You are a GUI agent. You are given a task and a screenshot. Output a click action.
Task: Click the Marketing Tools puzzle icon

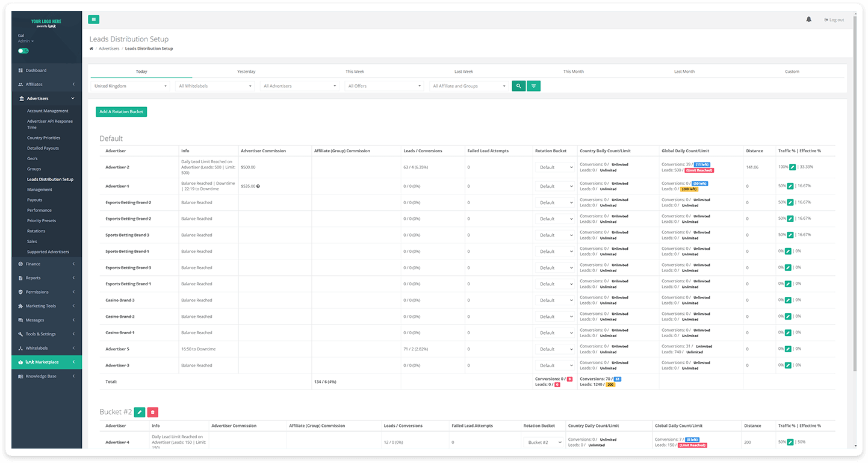20,306
